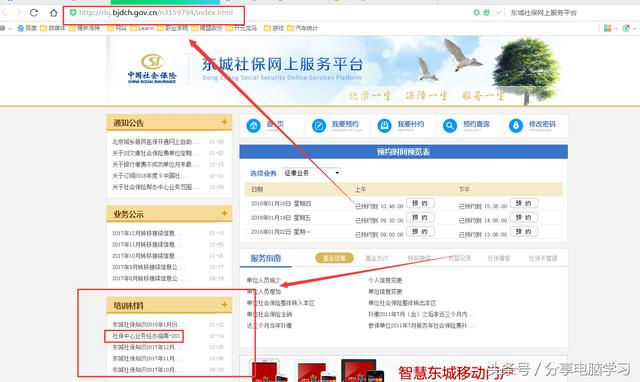Open 北京城乡居民医保 announcement
Viewport: 640px width, 382px height.
point(156,142)
